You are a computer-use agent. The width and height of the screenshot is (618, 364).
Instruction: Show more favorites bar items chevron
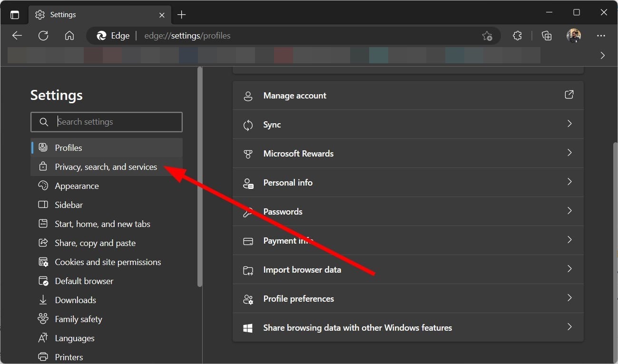tap(603, 56)
